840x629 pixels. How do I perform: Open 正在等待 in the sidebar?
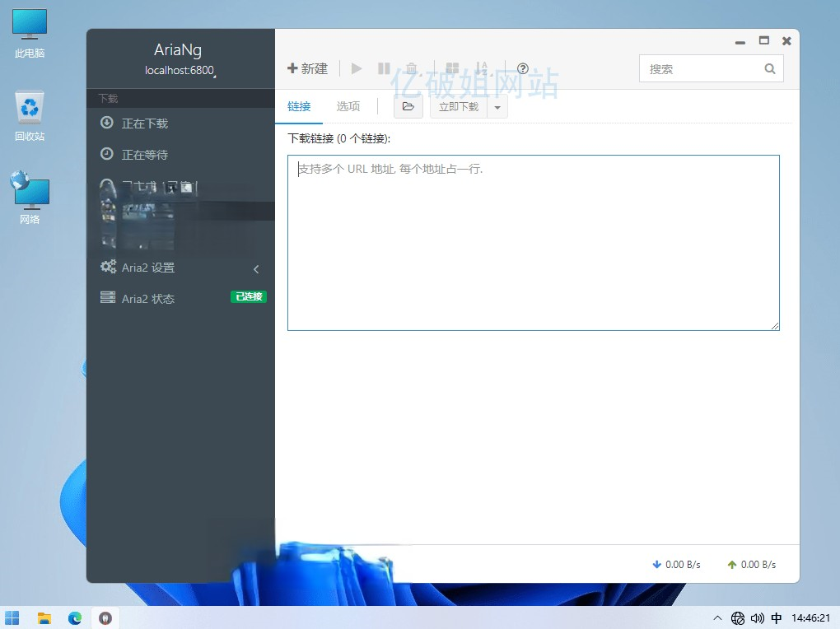point(180,154)
